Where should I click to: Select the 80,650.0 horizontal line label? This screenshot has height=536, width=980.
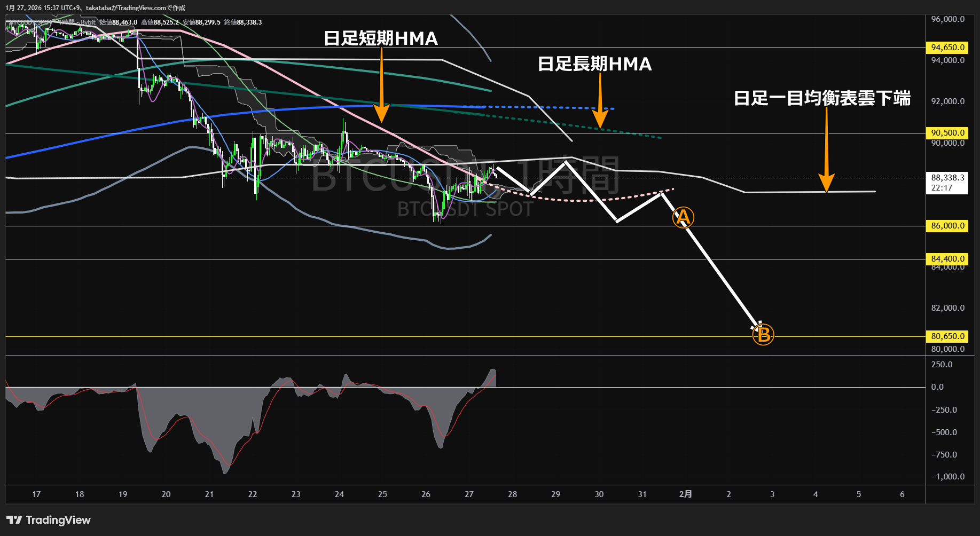click(x=947, y=336)
